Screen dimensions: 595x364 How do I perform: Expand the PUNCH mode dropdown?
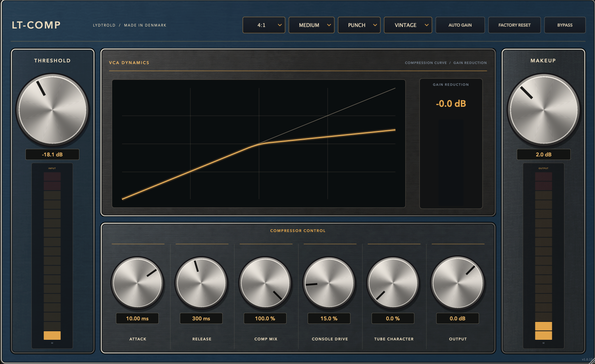[359, 25]
